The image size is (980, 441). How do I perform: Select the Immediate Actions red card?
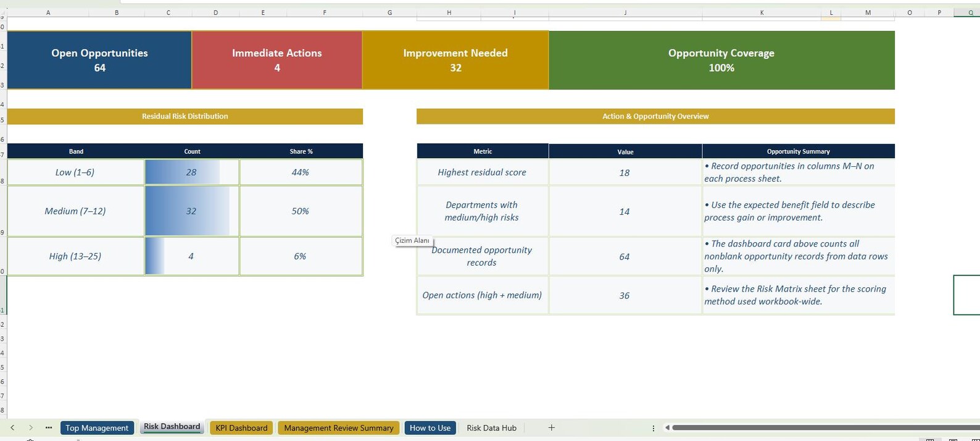[x=277, y=60]
